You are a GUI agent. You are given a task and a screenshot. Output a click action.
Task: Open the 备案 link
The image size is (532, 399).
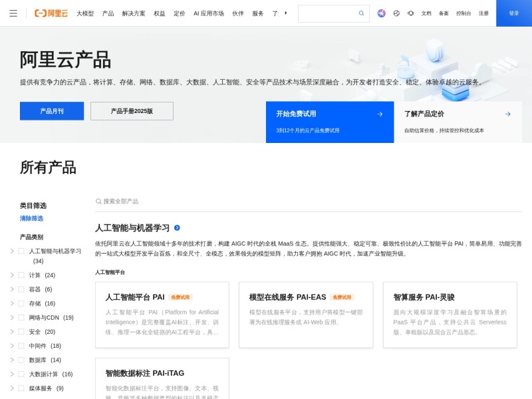[444, 13]
